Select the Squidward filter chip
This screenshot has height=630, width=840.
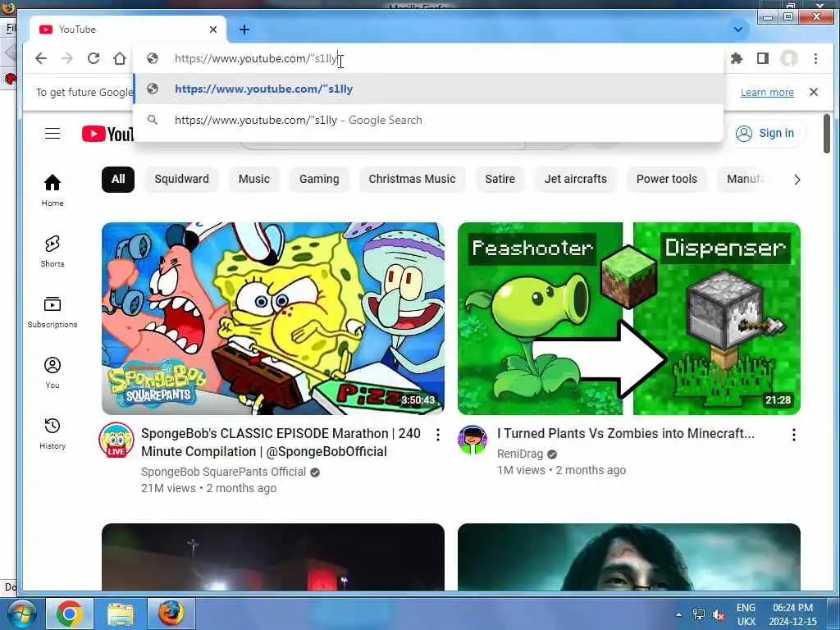(181, 179)
